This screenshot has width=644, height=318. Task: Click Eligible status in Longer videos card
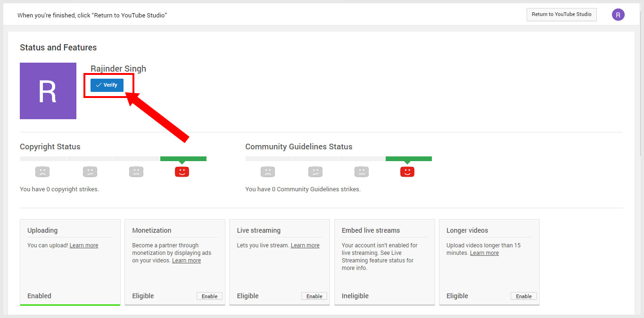(x=457, y=296)
